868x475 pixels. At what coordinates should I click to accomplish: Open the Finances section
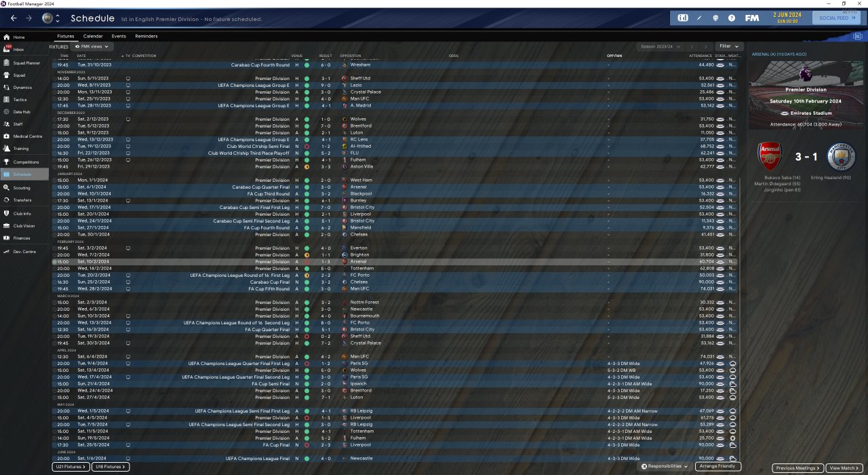tap(24, 238)
